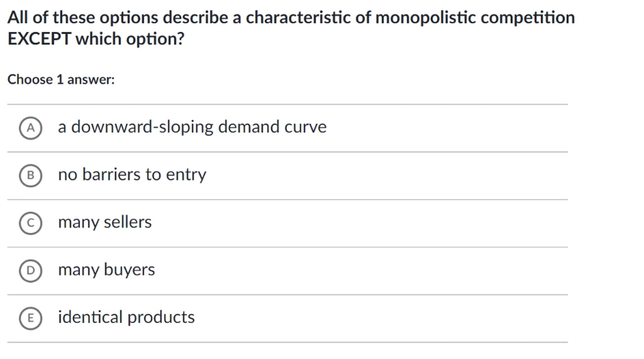
Task: Select radio button C
Action: [31, 223]
